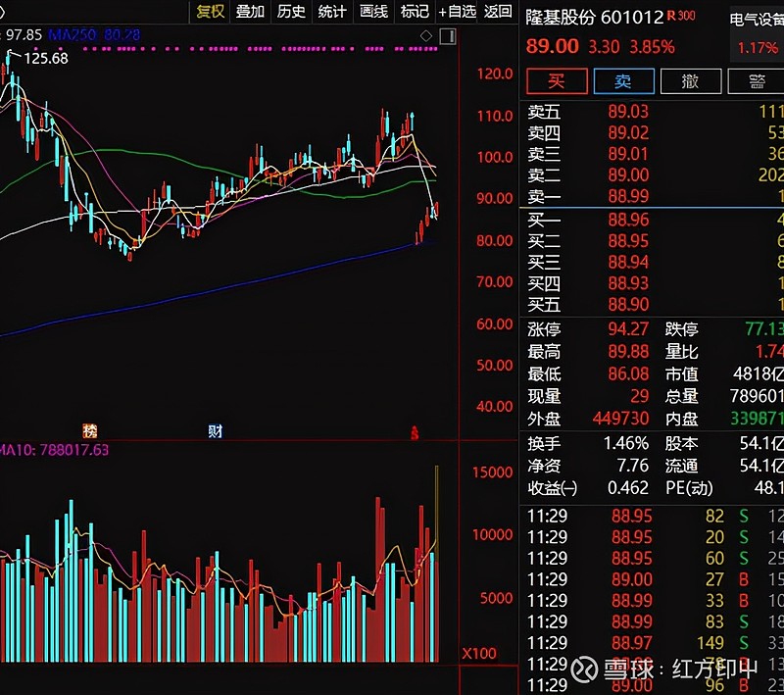Click the MA10: 788017.63 volume label

click(x=54, y=450)
